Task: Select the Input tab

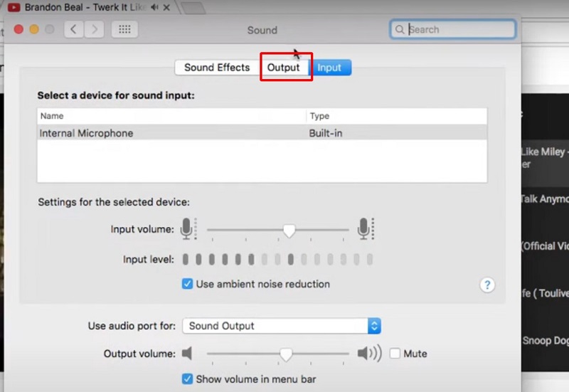Action: pyautogui.click(x=329, y=68)
